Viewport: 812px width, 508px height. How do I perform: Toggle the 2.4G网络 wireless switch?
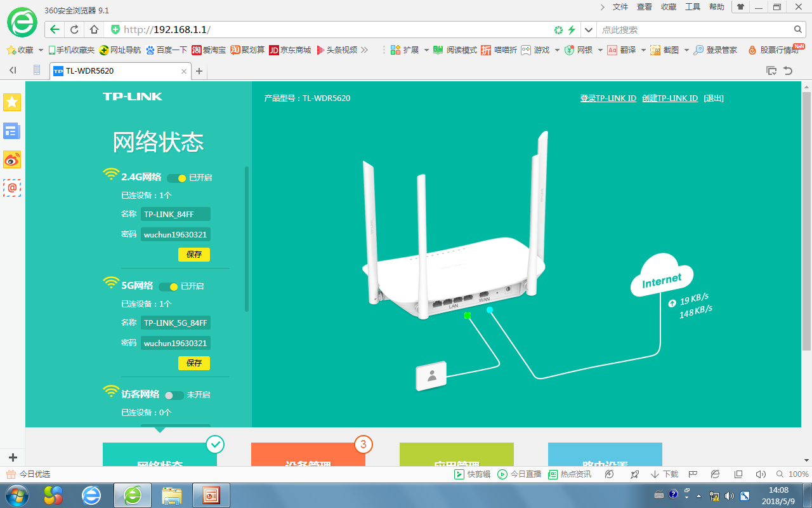coord(176,178)
